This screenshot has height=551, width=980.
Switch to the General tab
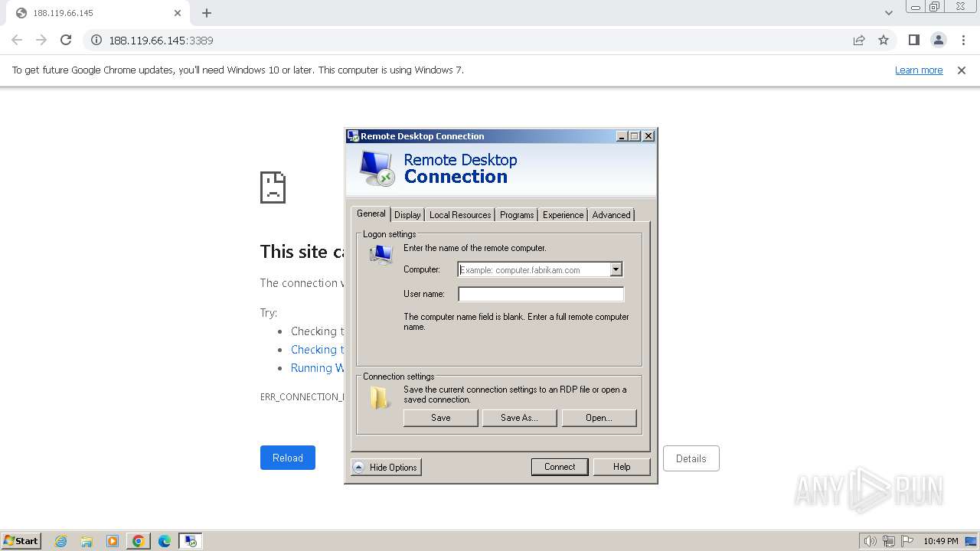(x=371, y=214)
